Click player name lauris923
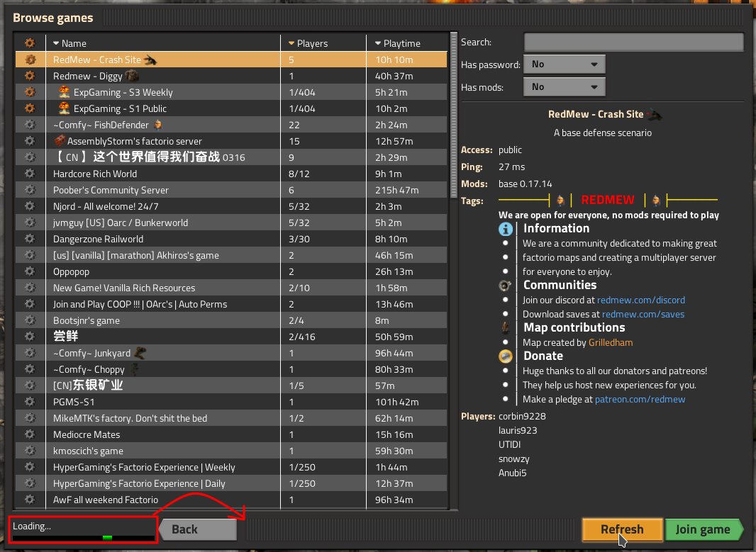This screenshot has height=552, width=756. (518, 431)
